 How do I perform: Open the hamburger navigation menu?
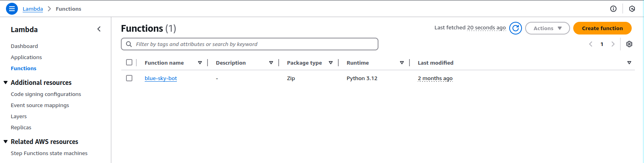[12, 8]
